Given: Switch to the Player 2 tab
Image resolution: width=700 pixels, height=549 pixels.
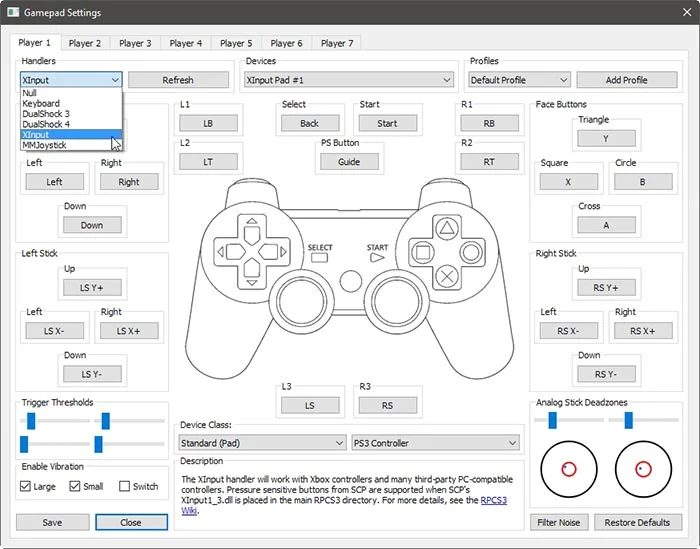Looking at the screenshot, I should pyautogui.click(x=85, y=43).
